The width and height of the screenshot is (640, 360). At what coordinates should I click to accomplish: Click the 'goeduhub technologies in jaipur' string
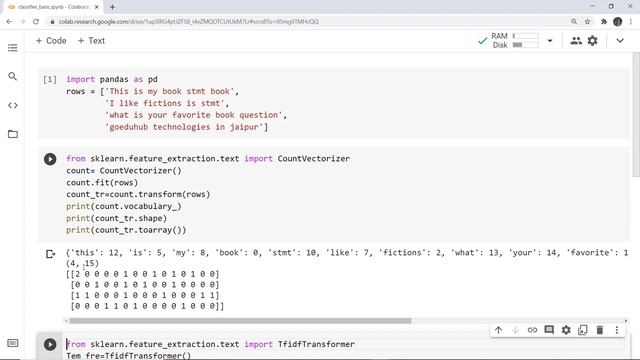pos(184,127)
